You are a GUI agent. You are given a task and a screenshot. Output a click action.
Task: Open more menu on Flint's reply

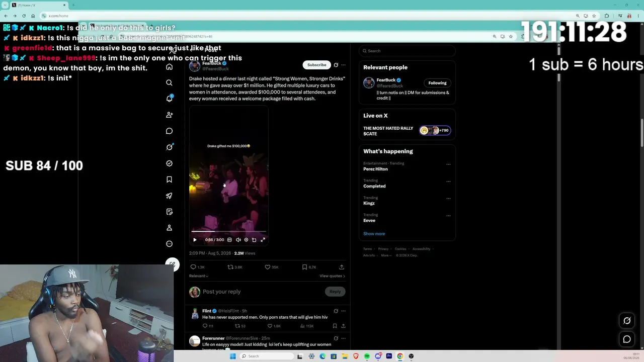(x=343, y=311)
